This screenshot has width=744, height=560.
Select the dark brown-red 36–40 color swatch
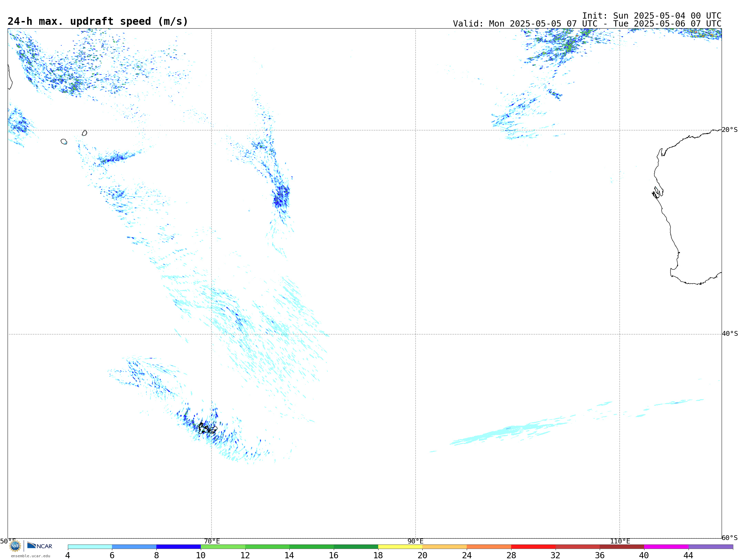[622, 547]
